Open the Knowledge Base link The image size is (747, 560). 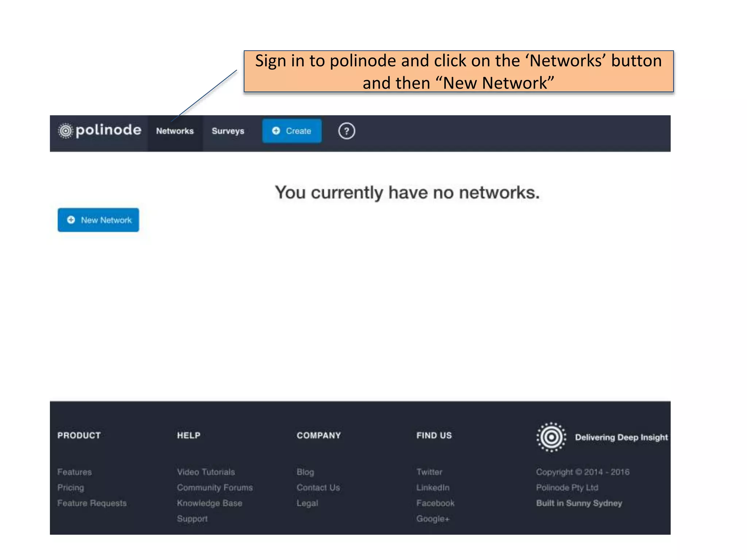point(209,503)
